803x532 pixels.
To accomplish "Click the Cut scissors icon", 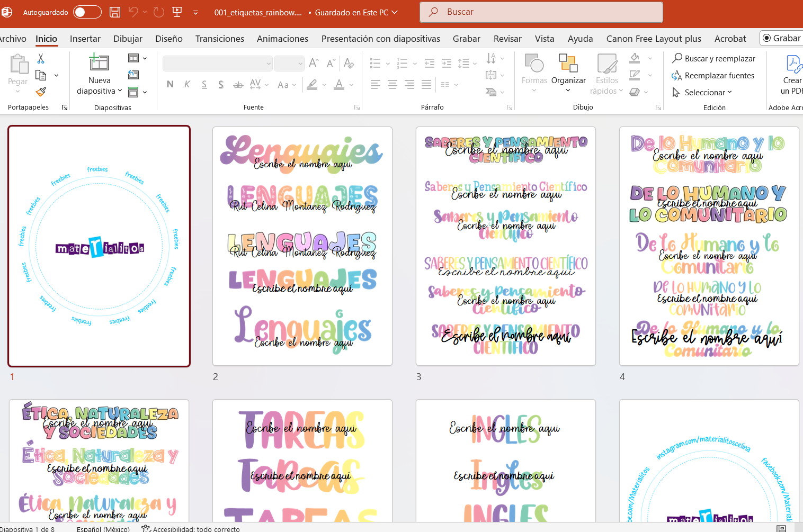I will [41, 59].
